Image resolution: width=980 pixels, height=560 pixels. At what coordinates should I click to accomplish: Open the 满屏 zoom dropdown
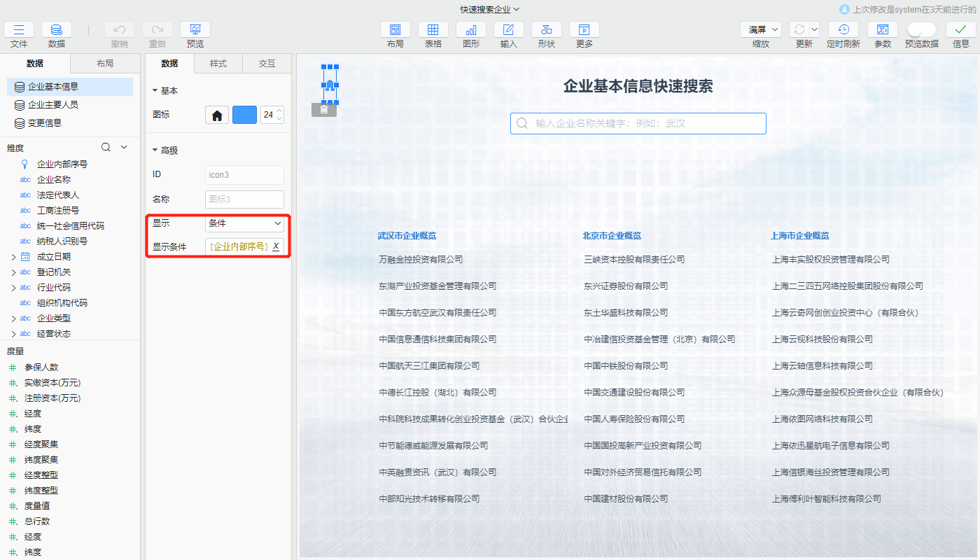[x=761, y=29]
